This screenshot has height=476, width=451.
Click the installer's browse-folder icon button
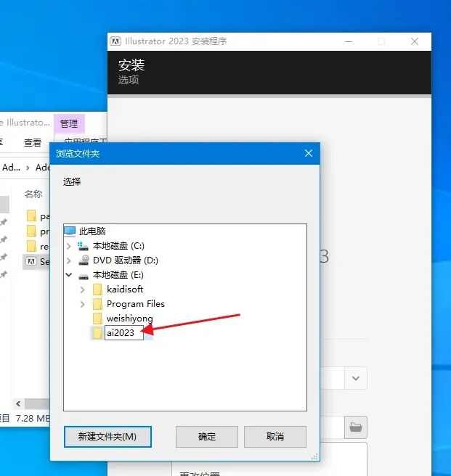pos(356,427)
